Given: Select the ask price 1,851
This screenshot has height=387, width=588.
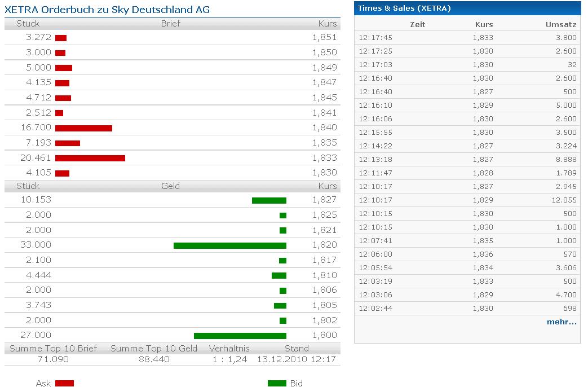Looking at the screenshot, I should [x=324, y=37].
